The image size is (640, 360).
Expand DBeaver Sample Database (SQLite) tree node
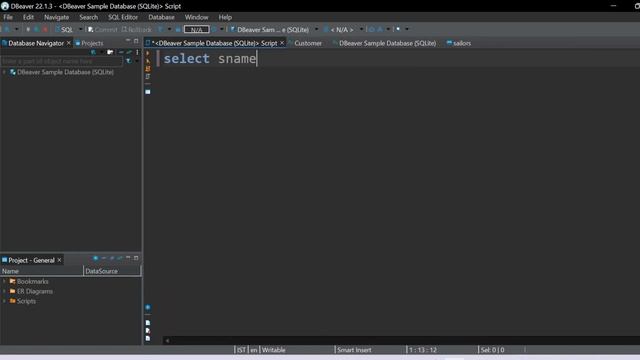(x=4, y=72)
